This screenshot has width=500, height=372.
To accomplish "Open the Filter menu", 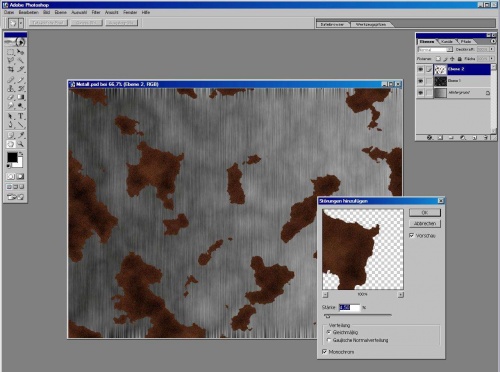I will tap(96, 12).
